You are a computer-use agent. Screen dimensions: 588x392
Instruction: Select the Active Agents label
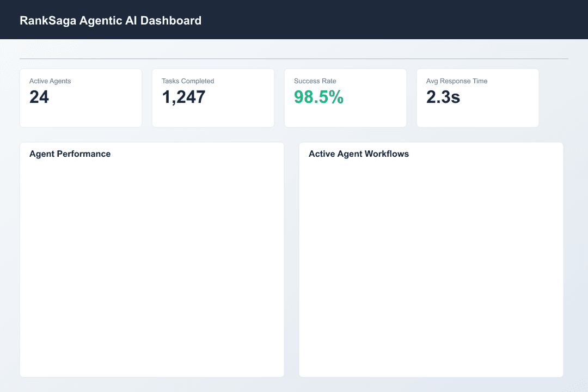tap(50, 81)
